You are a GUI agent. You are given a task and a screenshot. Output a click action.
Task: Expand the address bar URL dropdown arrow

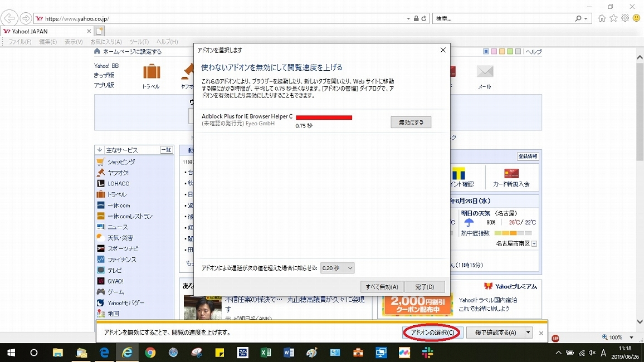pos(408,18)
